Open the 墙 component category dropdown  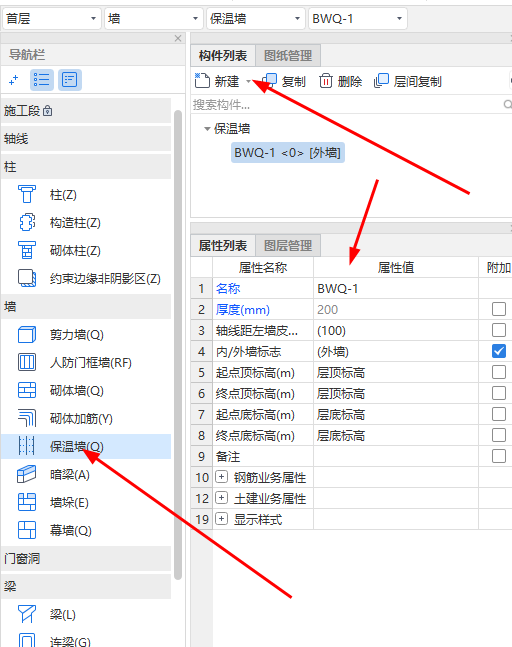153,19
